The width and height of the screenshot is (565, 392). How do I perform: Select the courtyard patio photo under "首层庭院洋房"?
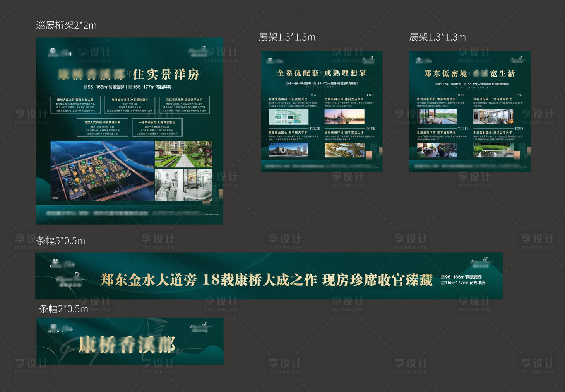(437, 150)
